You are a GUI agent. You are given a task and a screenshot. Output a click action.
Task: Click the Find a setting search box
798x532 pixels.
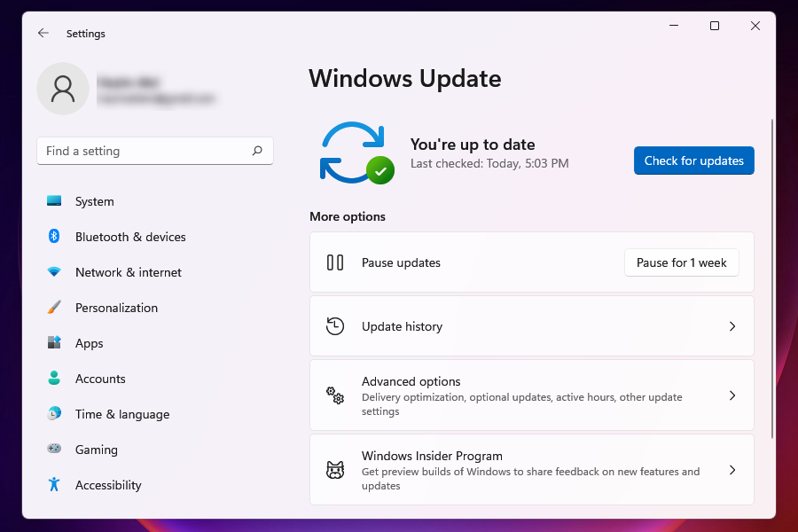click(155, 151)
